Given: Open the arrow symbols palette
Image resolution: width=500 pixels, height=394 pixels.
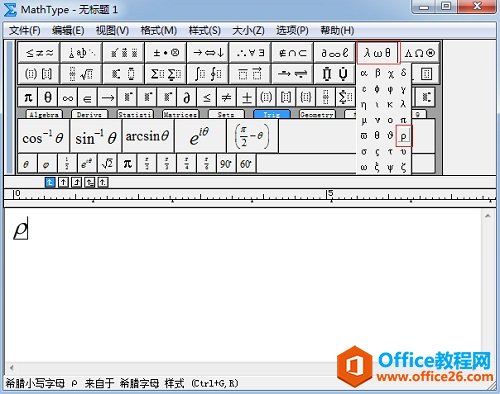Looking at the screenshot, I should click(x=208, y=53).
